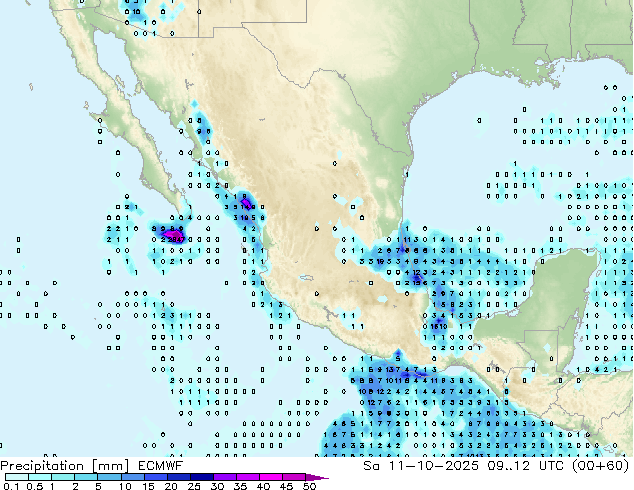Select the 20–25 mm dark blue swatch

pyautogui.click(x=179, y=477)
